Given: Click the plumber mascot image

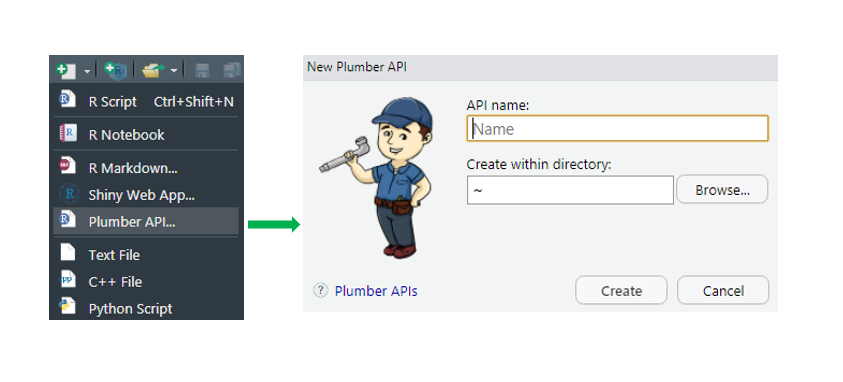Looking at the screenshot, I should pos(377,178).
